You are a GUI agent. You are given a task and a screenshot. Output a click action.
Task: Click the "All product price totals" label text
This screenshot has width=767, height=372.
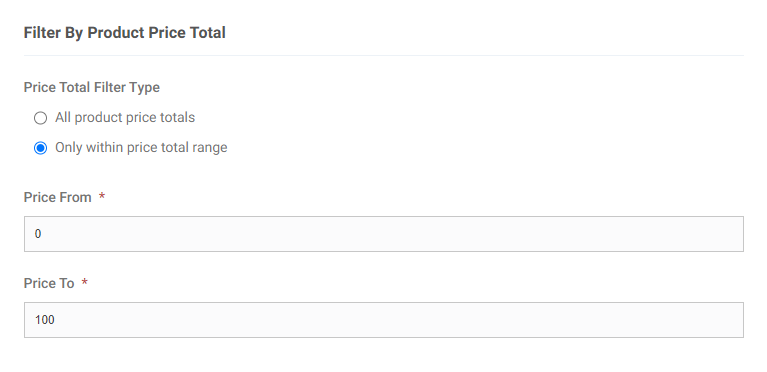click(x=125, y=117)
